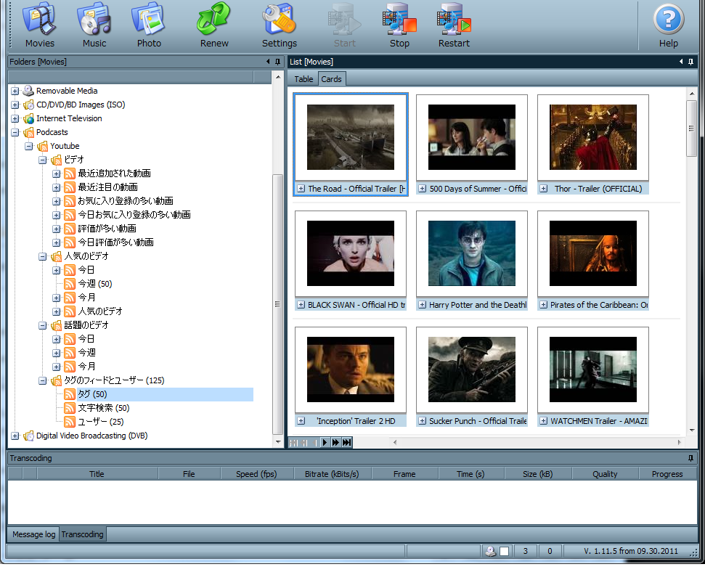Open Help from the toolbar
The width and height of the screenshot is (705, 588).
point(669,25)
